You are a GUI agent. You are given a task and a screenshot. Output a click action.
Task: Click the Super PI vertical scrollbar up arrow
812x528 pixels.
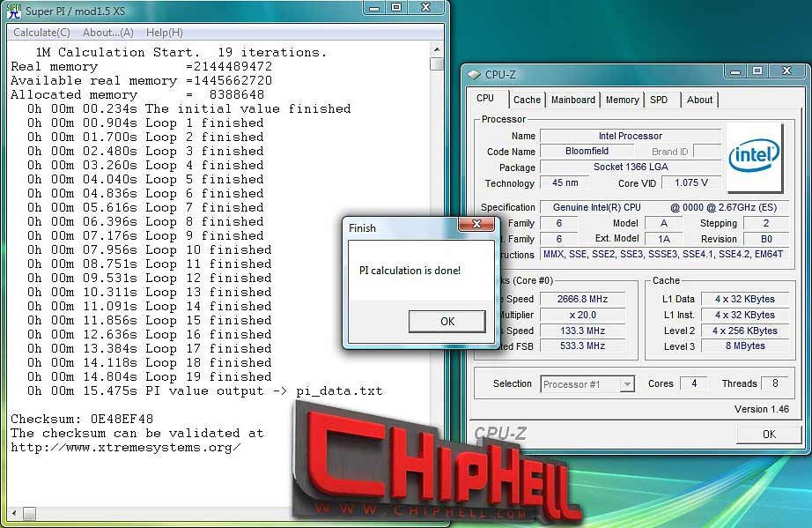437,49
